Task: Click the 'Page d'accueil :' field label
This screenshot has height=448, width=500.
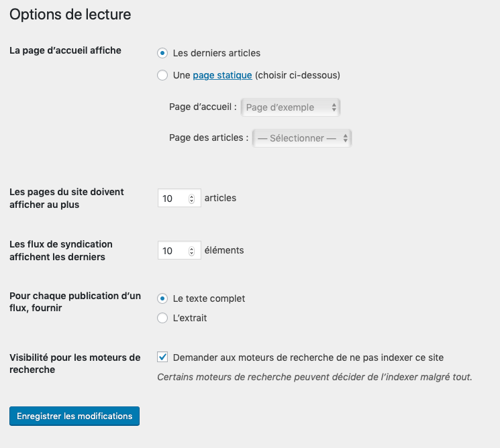Action: point(203,107)
